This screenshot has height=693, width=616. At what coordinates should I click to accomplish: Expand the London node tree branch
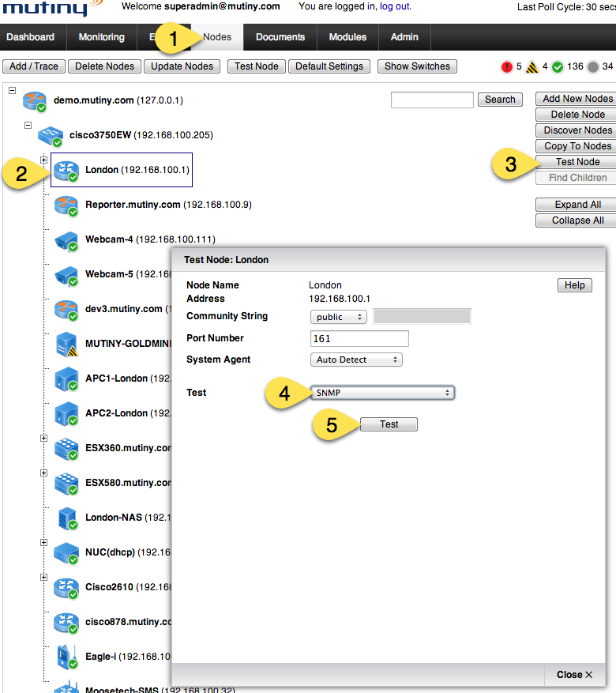(x=44, y=160)
